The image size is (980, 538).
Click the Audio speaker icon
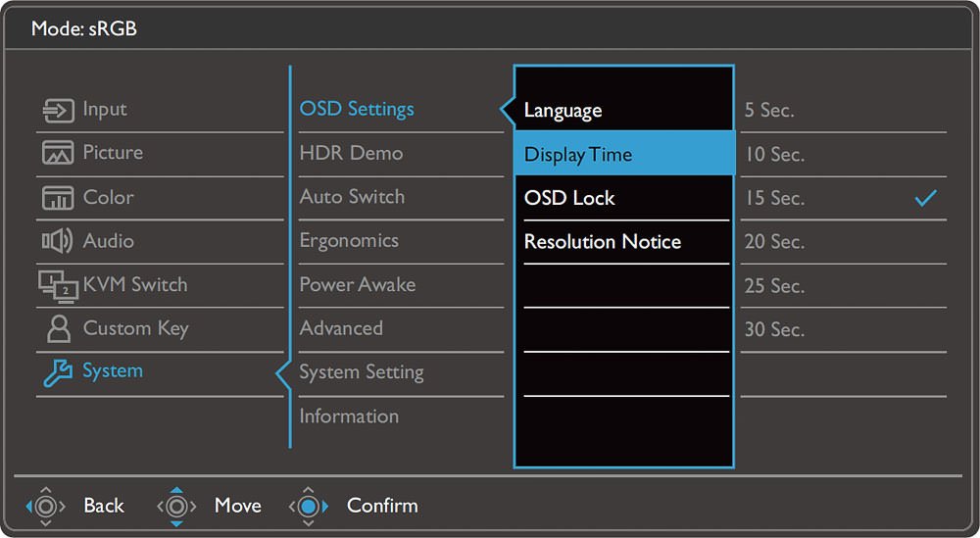click(58, 241)
